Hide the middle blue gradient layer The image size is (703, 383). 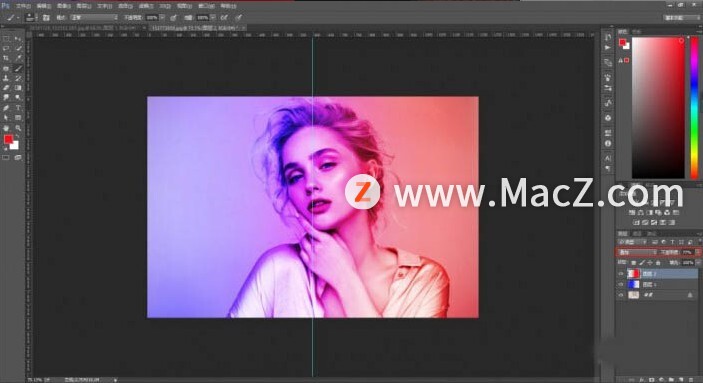pos(621,284)
